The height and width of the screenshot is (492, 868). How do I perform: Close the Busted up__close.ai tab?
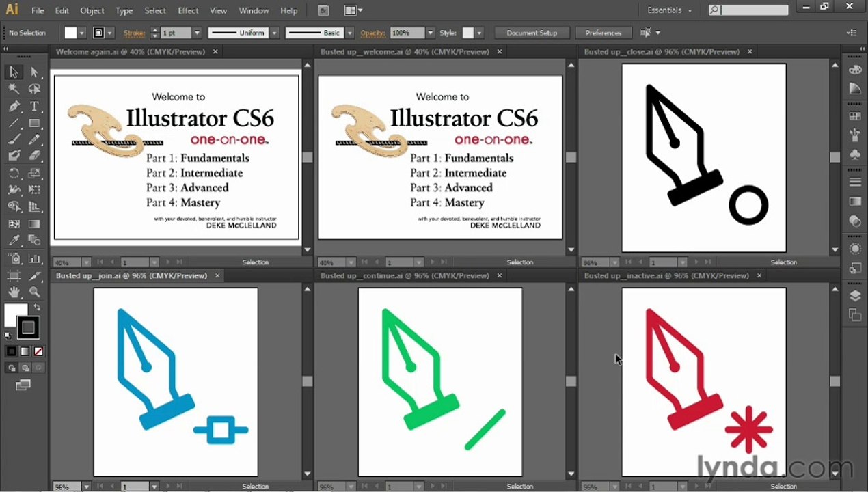pyautogui.click(x=750, y=52)
